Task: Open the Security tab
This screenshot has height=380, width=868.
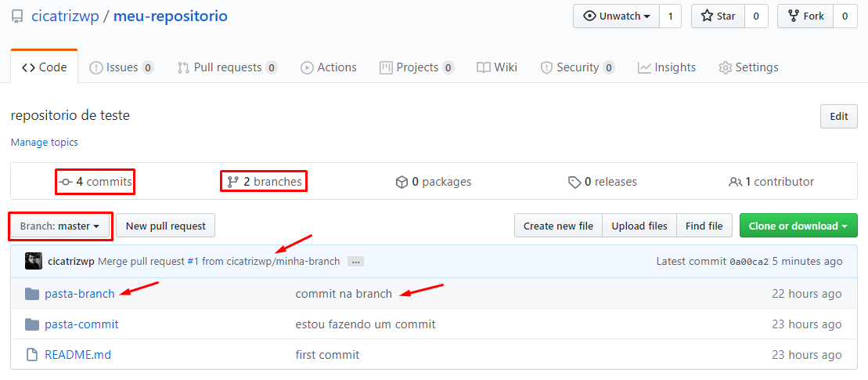Action: [578, 67]
